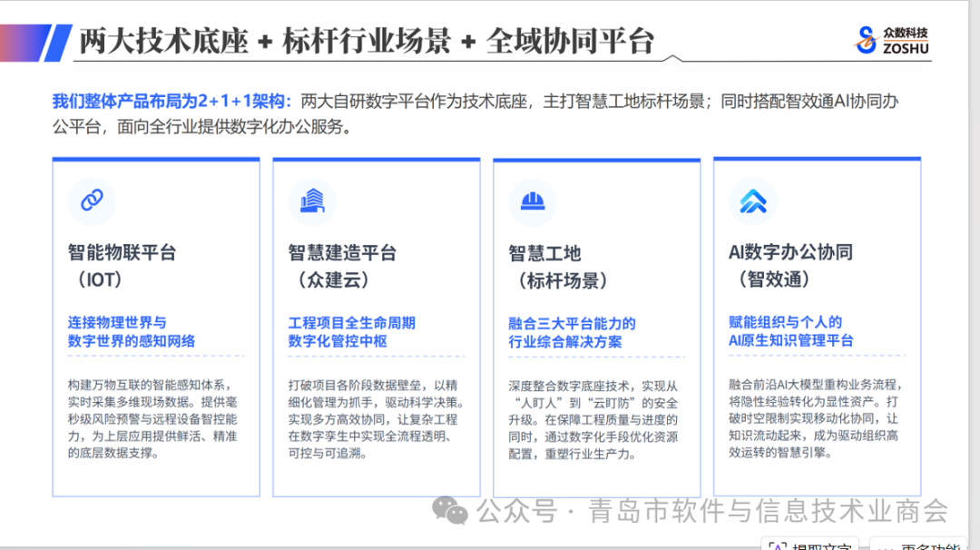Image resolution: width=980 pixels, height=550 pixels.
Task: Click the ZOSHU 众数科技 company logo
Action: coord(892,40)
